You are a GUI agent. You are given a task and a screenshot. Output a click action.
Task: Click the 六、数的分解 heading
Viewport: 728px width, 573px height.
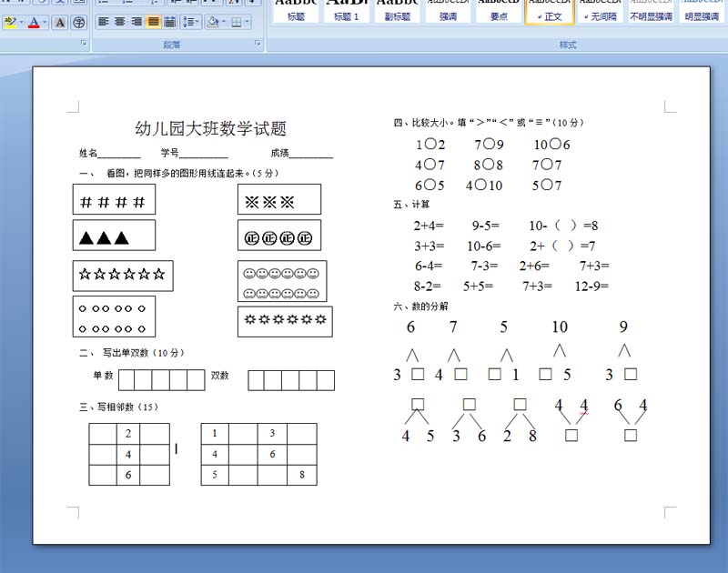click(420, 307)
